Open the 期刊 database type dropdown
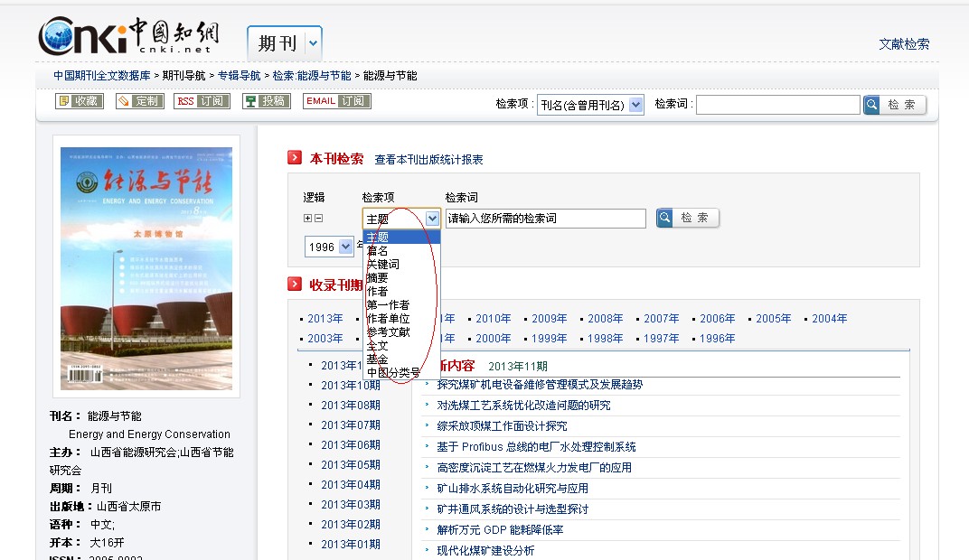The image size is (969, 560). (x=314, y=43)
